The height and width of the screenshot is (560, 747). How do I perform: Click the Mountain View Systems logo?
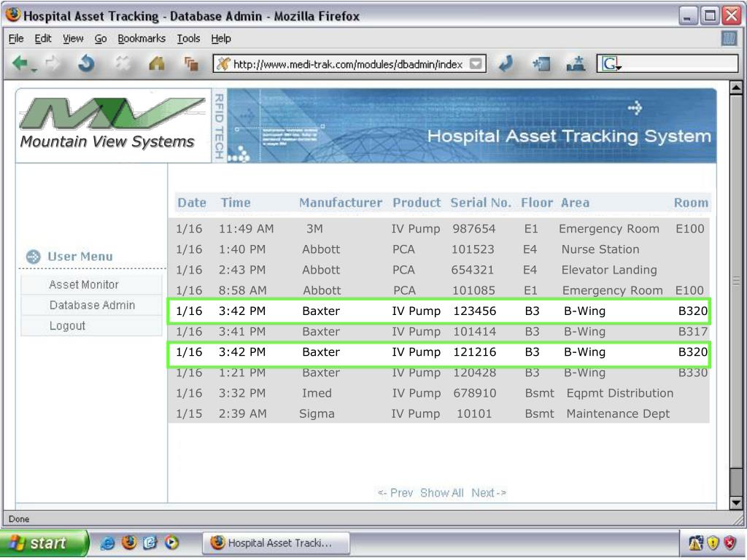click(x=113, y=125)
